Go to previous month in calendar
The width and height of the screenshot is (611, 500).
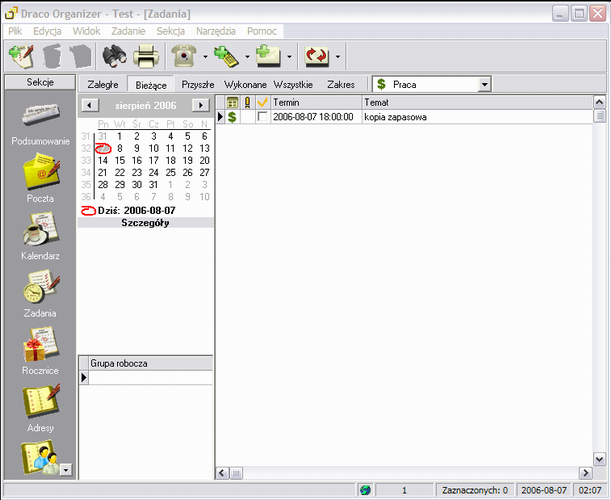(x=90, y=105)
